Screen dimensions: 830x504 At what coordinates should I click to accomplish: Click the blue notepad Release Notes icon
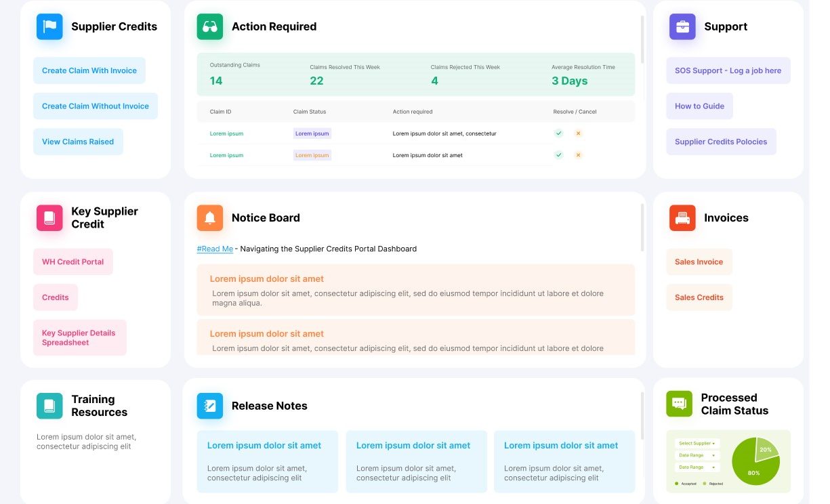210,406
